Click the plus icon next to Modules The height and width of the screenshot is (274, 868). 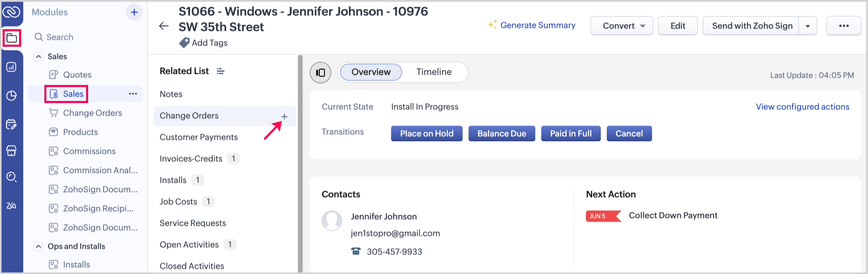coord(134,13)
